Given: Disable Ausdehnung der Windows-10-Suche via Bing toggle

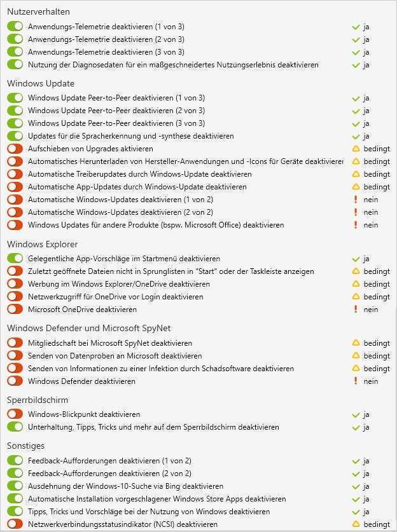Looking at the screenshot, I should pyautogui.click(x=15, y=486).
